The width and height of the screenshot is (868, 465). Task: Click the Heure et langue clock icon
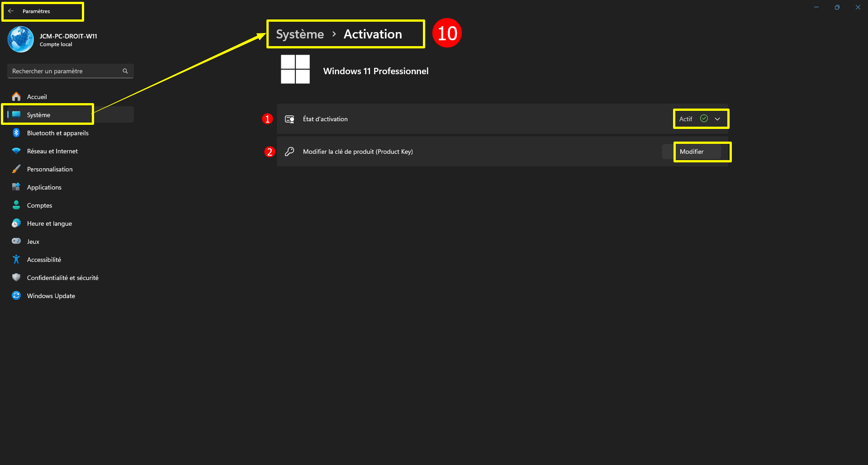(16, 223)
